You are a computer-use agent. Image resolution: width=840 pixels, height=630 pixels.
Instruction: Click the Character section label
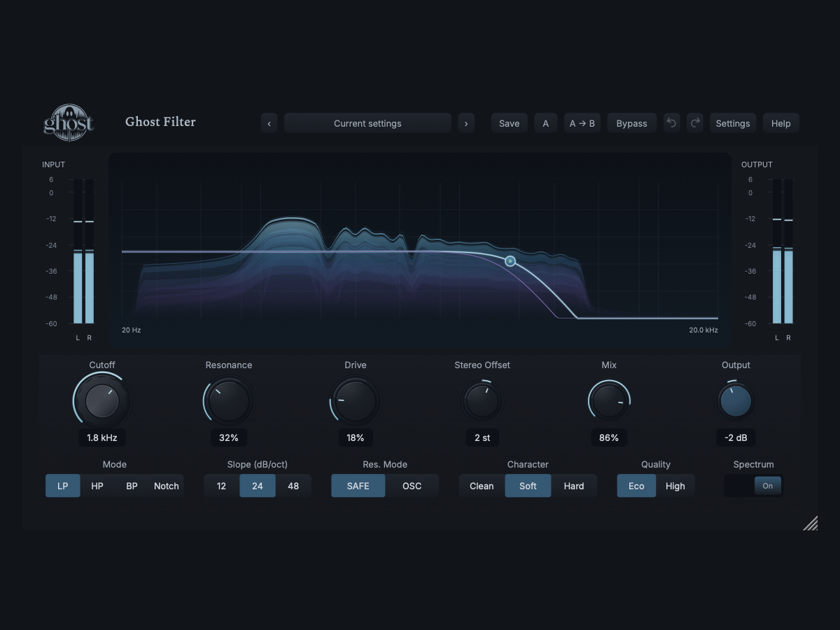528,464
